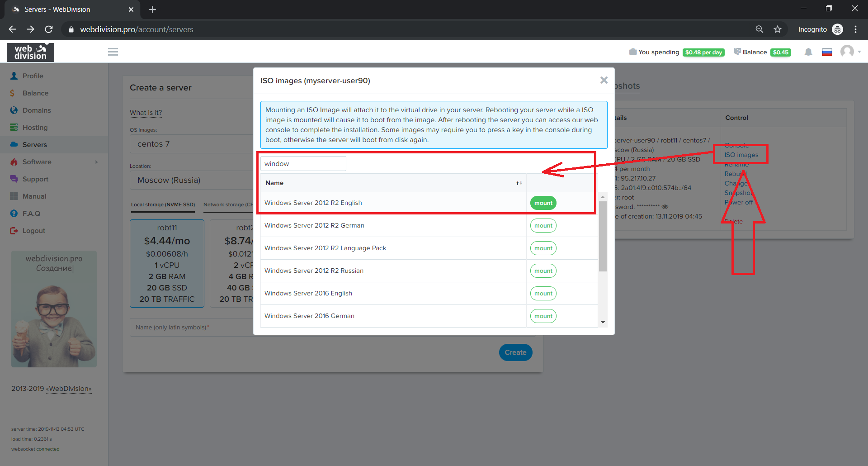Open Chrome three-dot menu
The width and height of the screenshot is (868, 466).
(x=855, y=29)
